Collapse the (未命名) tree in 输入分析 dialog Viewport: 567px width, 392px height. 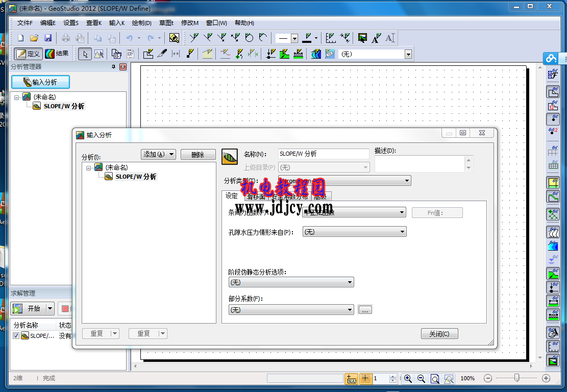coord(89,168)
